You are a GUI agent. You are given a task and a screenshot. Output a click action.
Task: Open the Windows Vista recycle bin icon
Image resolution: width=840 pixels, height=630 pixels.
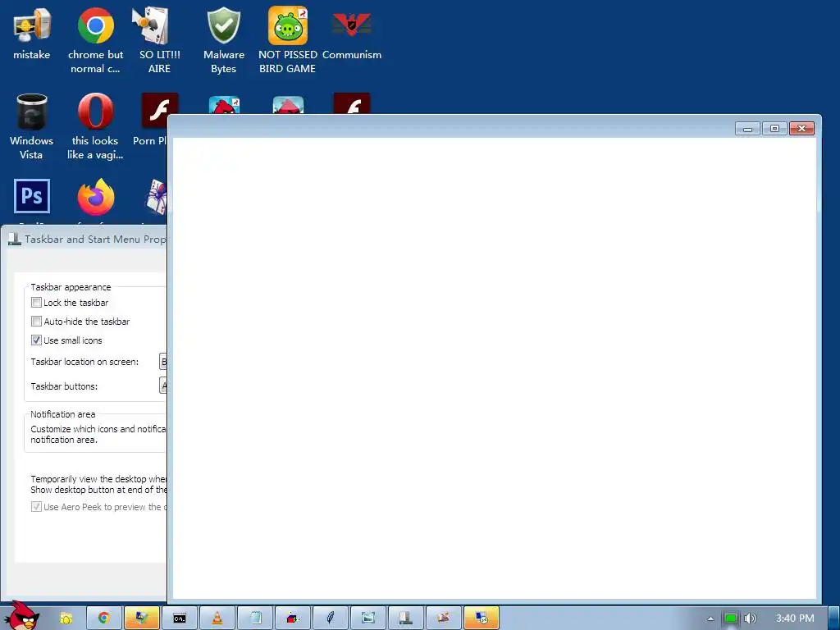[x=32, y=126]
